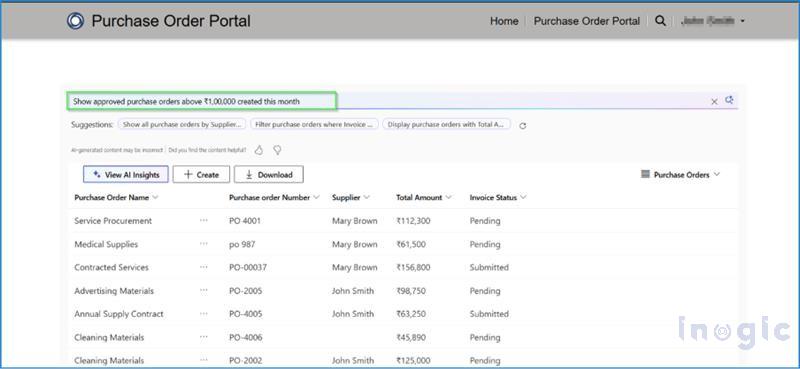Open row menu for Annual Supply Contract

tap(204, 313)
